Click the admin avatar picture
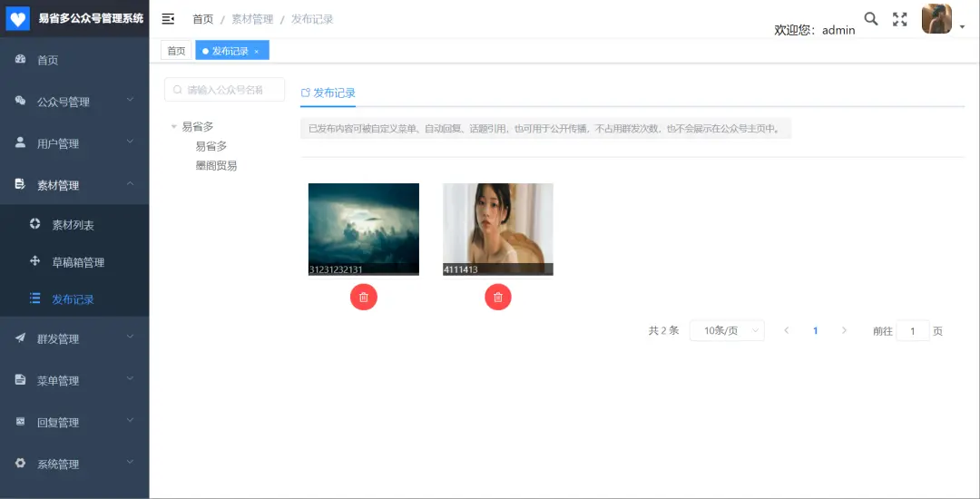The width and height of the screenshot is (980, 499). [936, 19]
